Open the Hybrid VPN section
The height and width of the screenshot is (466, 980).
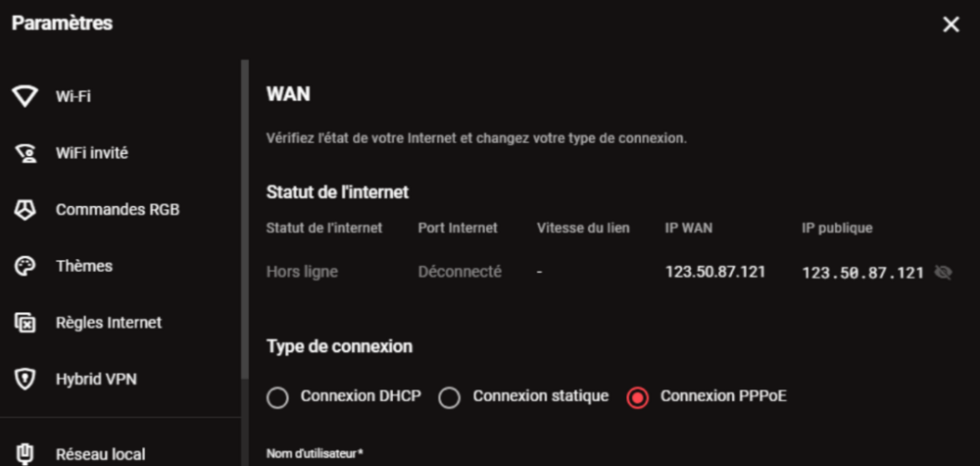click(96, 379)
